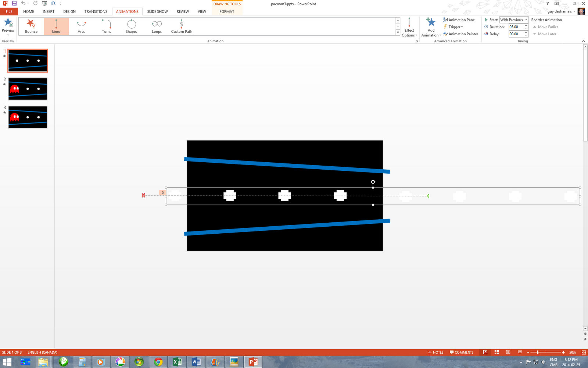Save the presentation using the floppy disk icon
Viewport: 588px width, 368px height.
click(x=14, y=3)
